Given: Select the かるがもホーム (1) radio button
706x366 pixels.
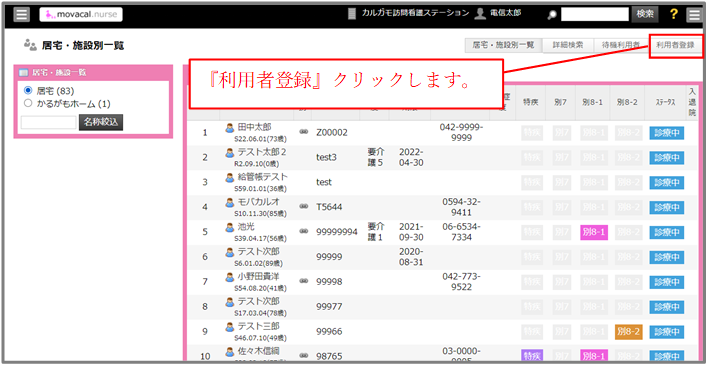Looking at the screenshot, I should click(x=28, y=103).
